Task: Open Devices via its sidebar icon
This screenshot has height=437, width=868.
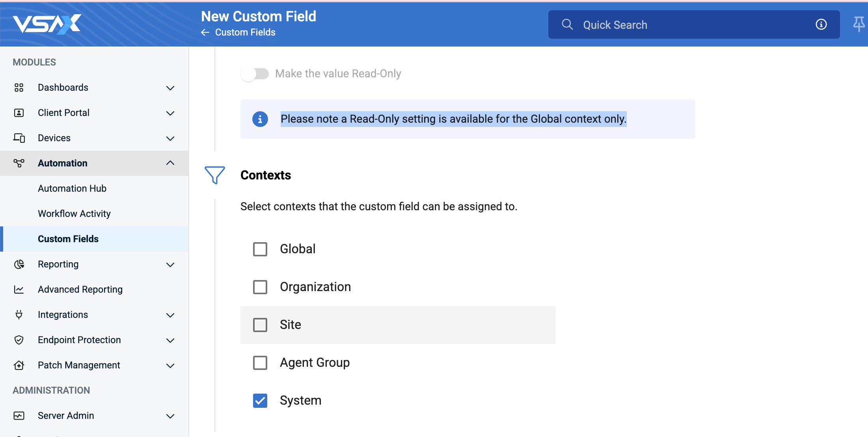Action: [19, 138]
